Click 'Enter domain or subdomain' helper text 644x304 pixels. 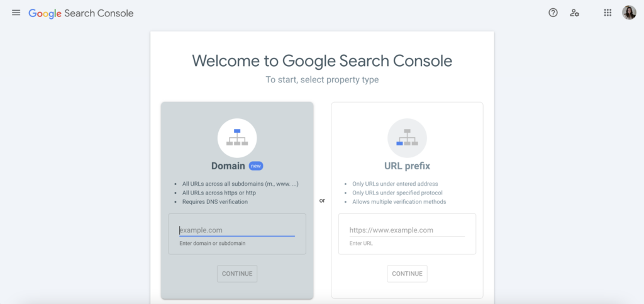[x=213, y=243]
